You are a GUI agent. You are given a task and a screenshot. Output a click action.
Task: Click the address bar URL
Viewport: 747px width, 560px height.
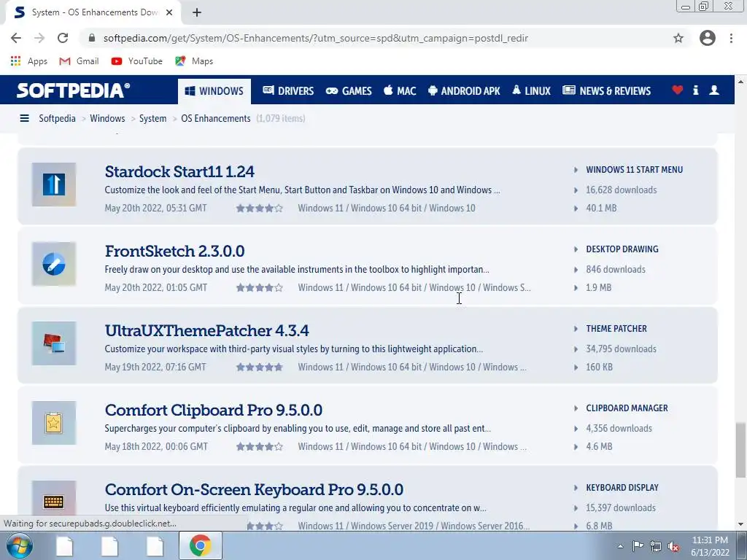315,38
